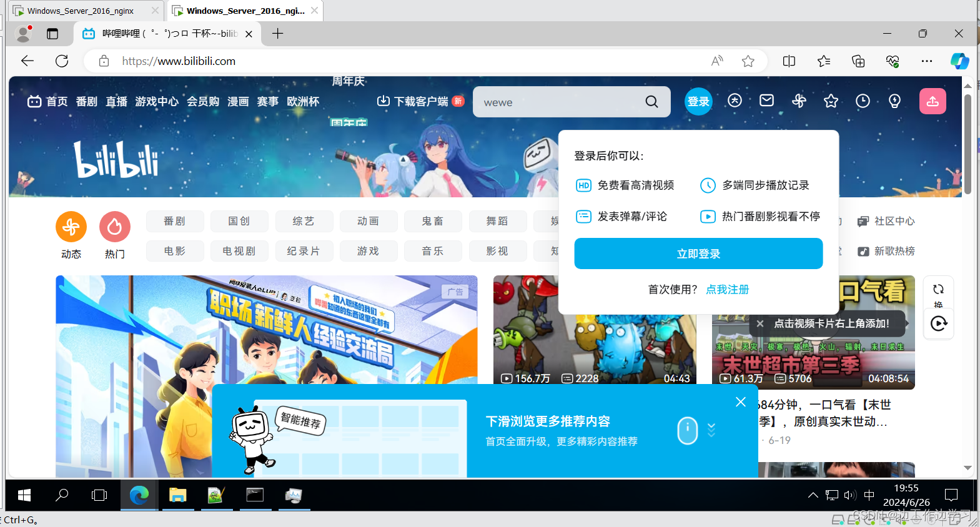Click the Bilibili search input field
The height and width of the screenshot is (527, 980).
tap(559, 102)
